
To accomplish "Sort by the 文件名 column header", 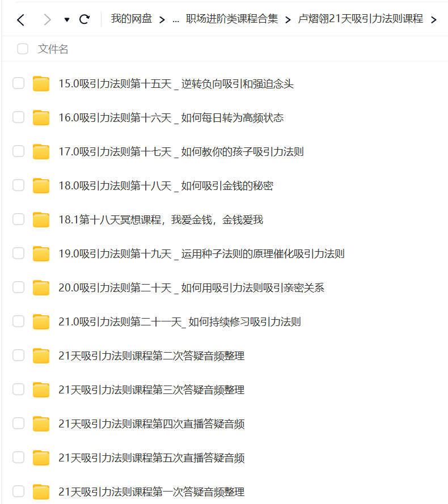I will coord(53,49).
